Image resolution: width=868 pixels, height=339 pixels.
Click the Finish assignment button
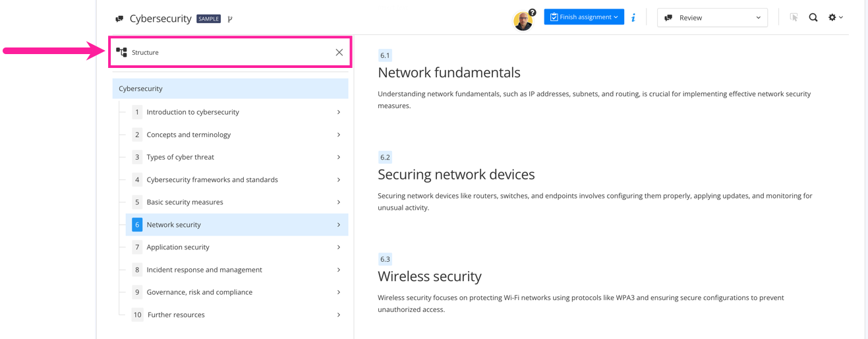(x=583, y=17)
